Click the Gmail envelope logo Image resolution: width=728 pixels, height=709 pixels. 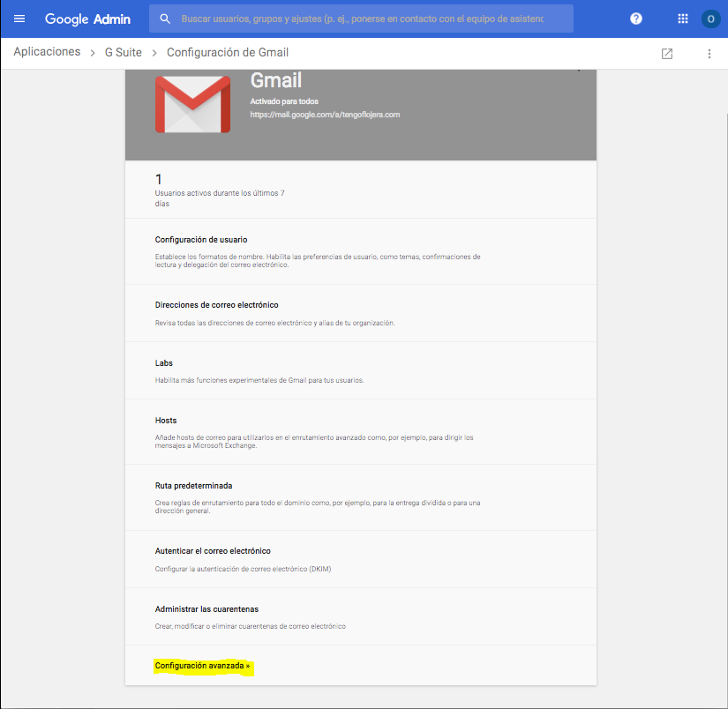pos(192,104)
